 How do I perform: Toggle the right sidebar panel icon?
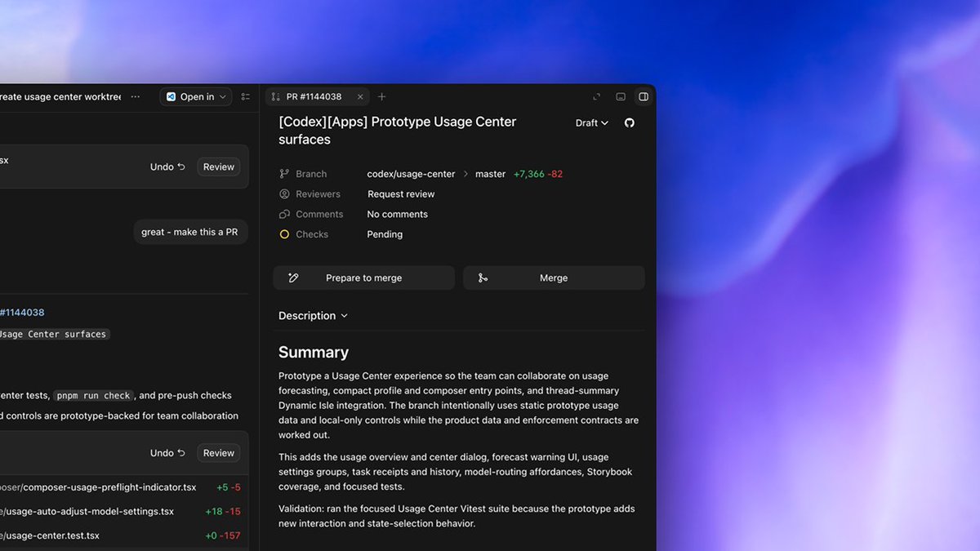[x=644, y=96]
